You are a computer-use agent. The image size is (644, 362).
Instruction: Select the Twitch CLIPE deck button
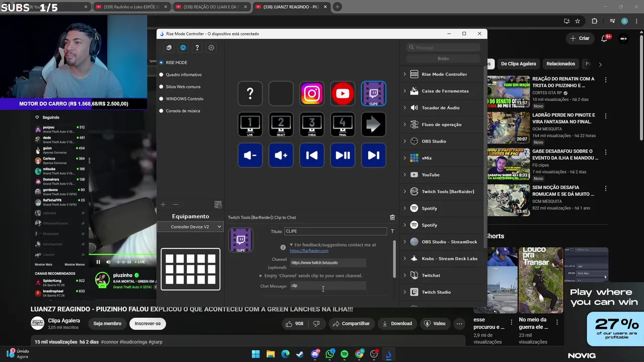click(x=374, y=94)
